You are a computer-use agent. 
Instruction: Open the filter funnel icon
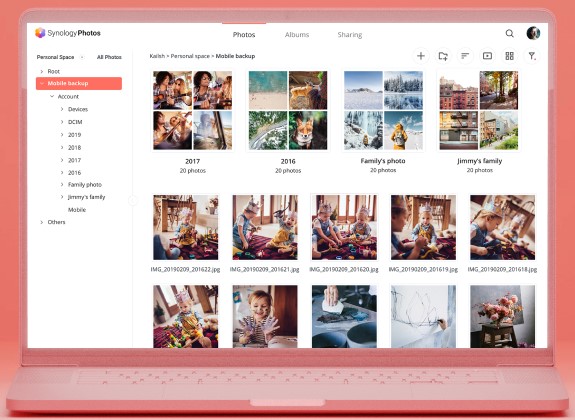pos(532,56)
